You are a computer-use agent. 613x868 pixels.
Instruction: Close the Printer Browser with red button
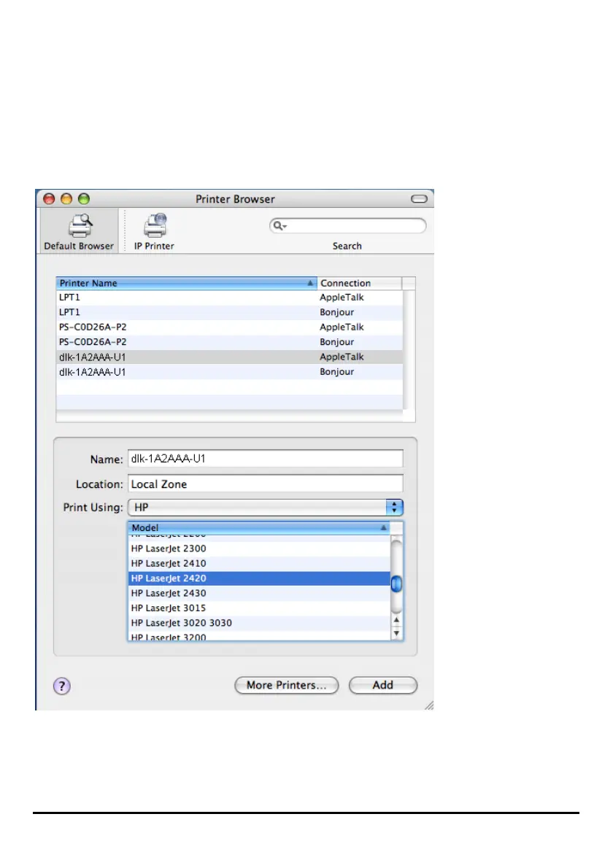click(50, 198)
